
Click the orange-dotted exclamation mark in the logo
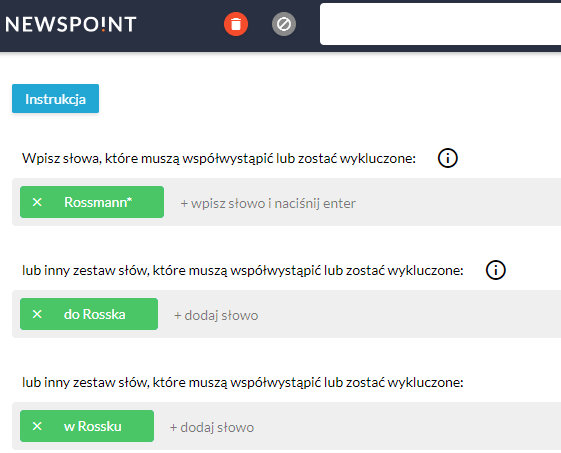(x=103, y=24)
